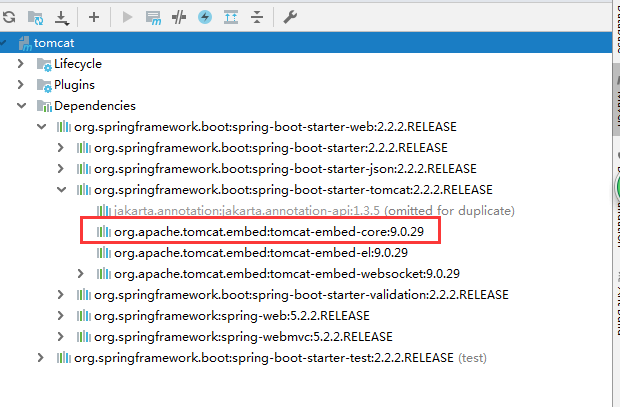Select Plugins folder label
The image size is (620, 407).
coord(74,85)
